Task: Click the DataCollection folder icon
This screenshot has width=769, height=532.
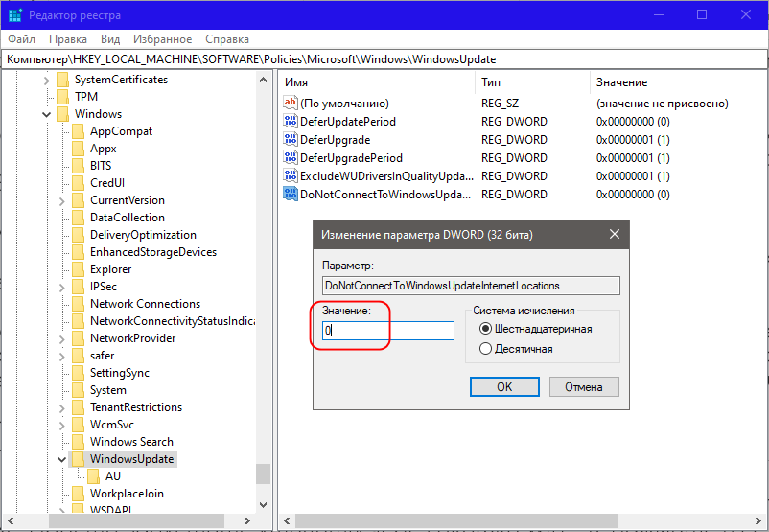Action: click(78, 218)
